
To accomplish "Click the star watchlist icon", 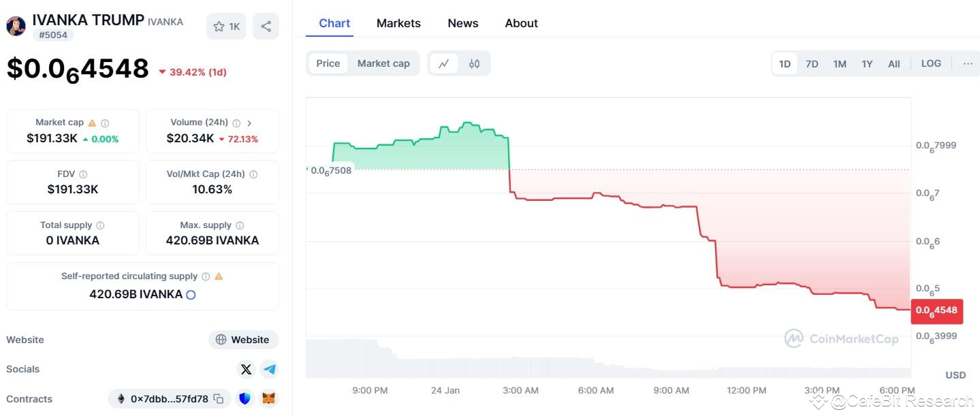I will click(x=219, y=27).
